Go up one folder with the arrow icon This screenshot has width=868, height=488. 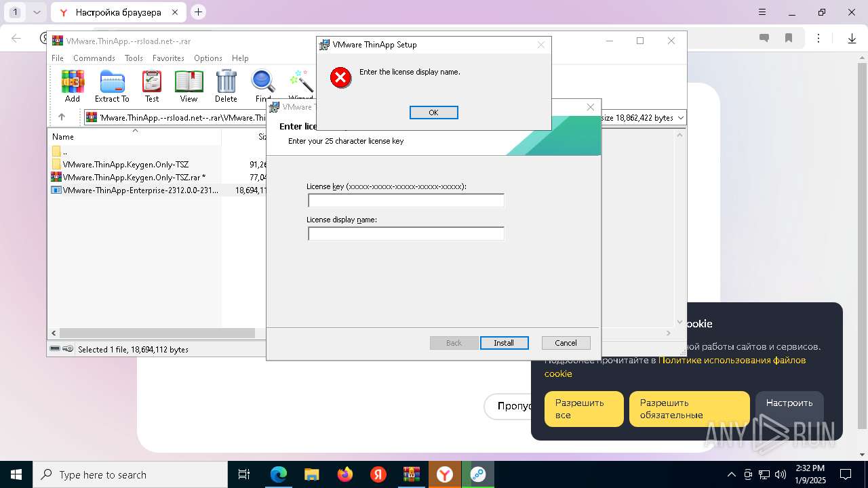click(x=62, y=117)
